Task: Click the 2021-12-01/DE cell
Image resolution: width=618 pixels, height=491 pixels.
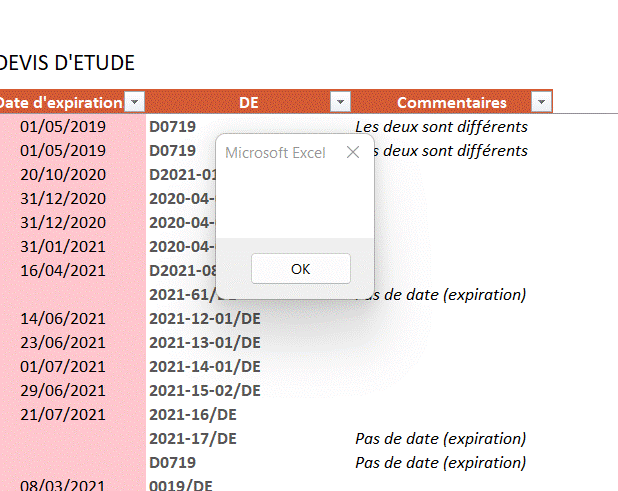Action: [204, 318]
